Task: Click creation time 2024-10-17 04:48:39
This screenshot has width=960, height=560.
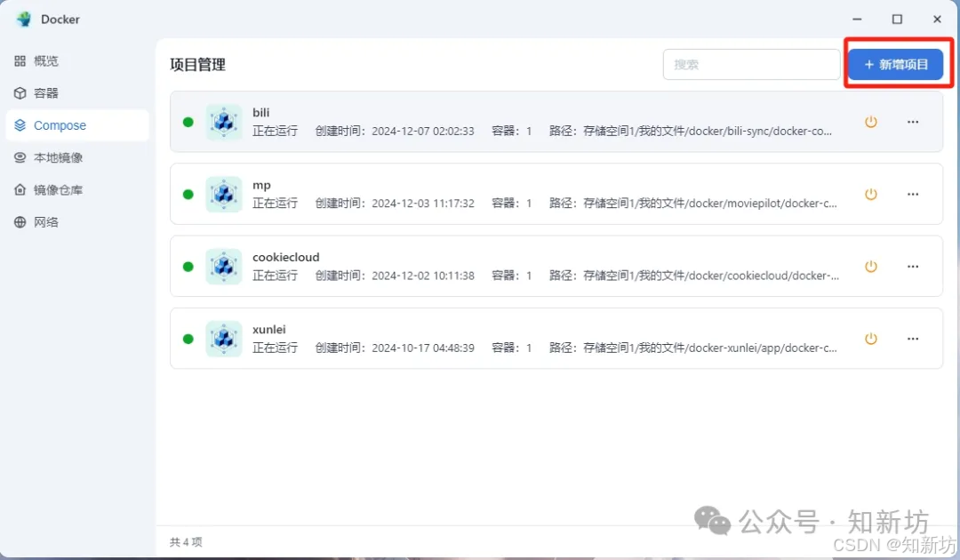Action: pos(422,348)
